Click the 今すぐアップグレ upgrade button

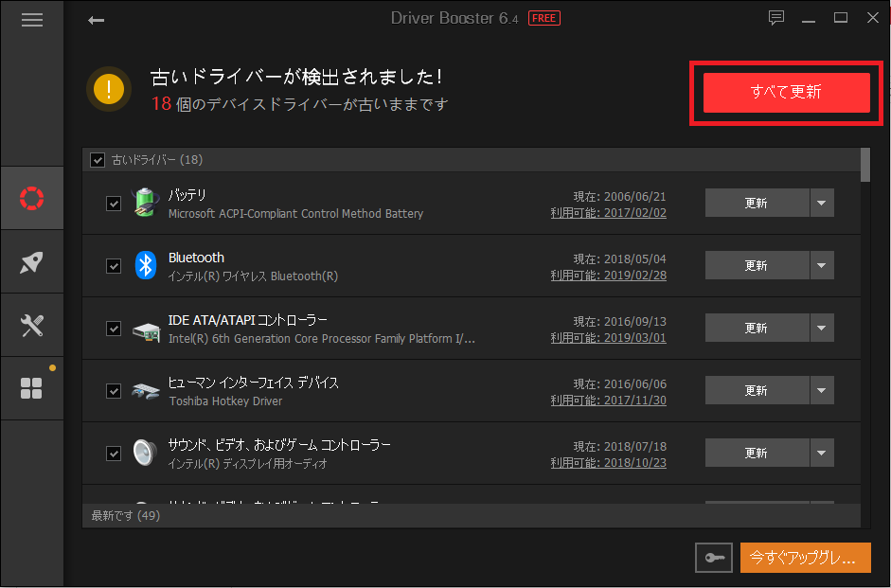805,558
